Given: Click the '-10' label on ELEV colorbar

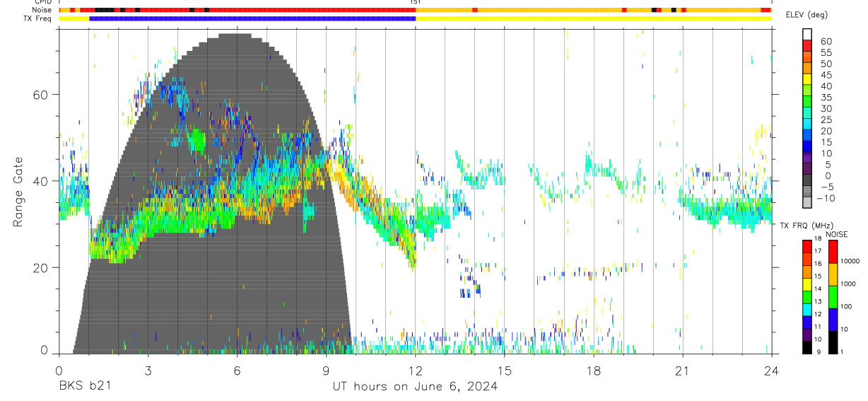Looking at the screenshot, I should pyautogui.click(x=824, y=198).
